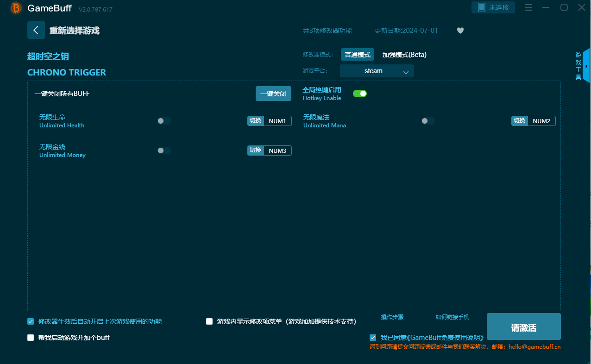This screenshot has height=364, width=591.
Task: Click the back arrow icon
Action: point(36,30)
